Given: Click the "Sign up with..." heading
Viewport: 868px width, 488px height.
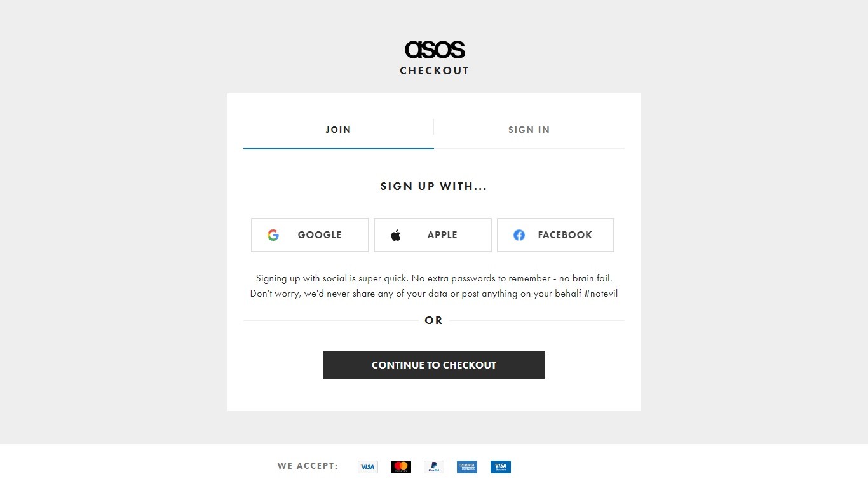Looking at the screenshot, I should coord(434,186).
